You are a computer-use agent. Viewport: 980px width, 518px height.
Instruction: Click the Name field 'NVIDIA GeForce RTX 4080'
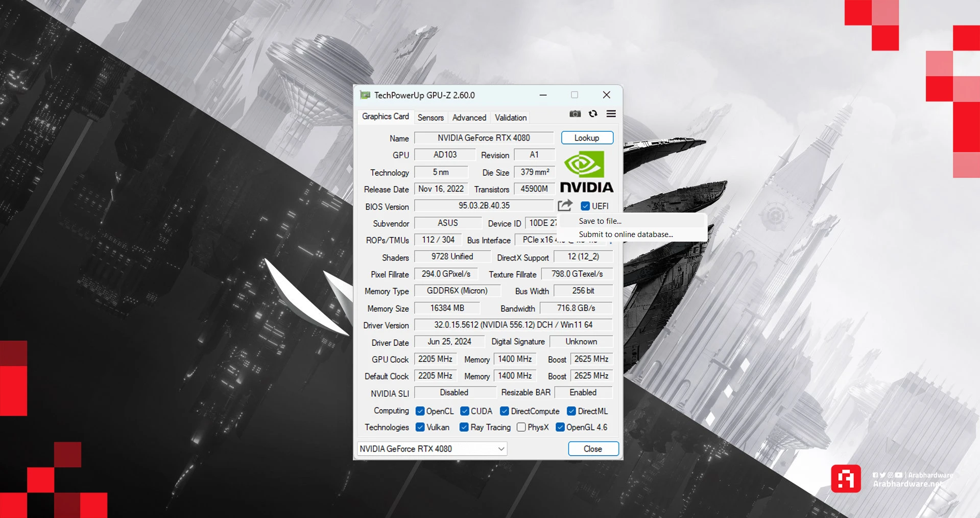(484, 138)
